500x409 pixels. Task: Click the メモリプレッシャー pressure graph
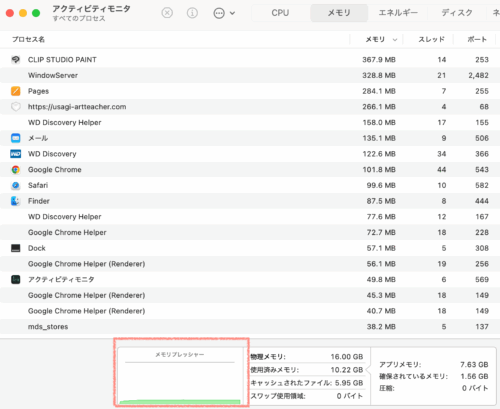point(180,377)
